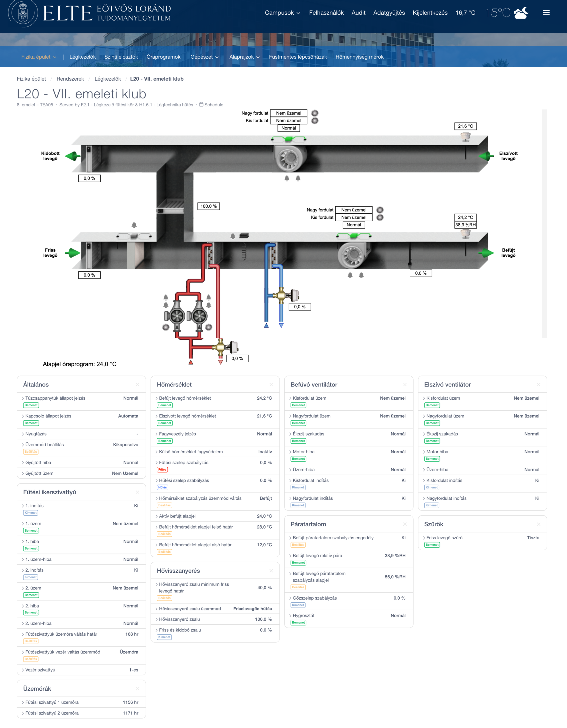
Task: Open the Óraprogramok tab
Action: click(163, 57)
